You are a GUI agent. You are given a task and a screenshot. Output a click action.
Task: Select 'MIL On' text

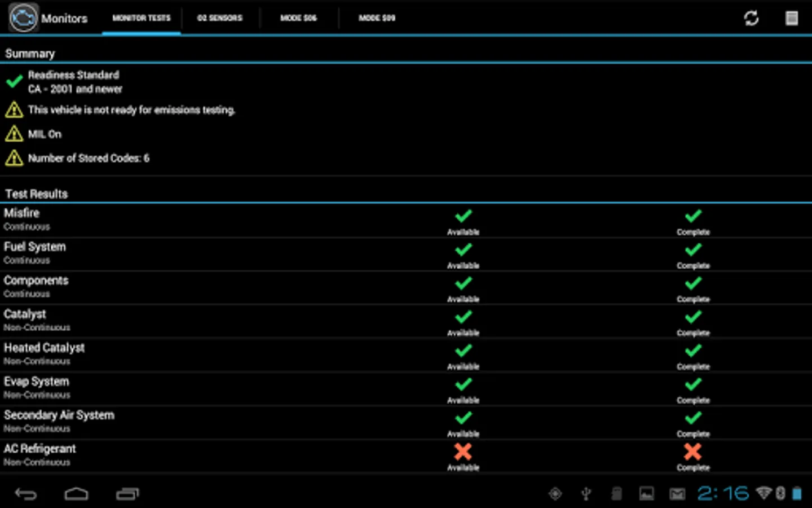tap(45, 134)
